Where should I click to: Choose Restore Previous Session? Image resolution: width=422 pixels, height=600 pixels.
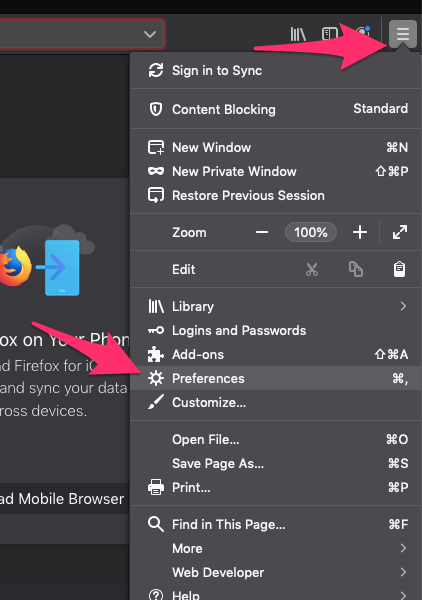click(x=275, y=196)
